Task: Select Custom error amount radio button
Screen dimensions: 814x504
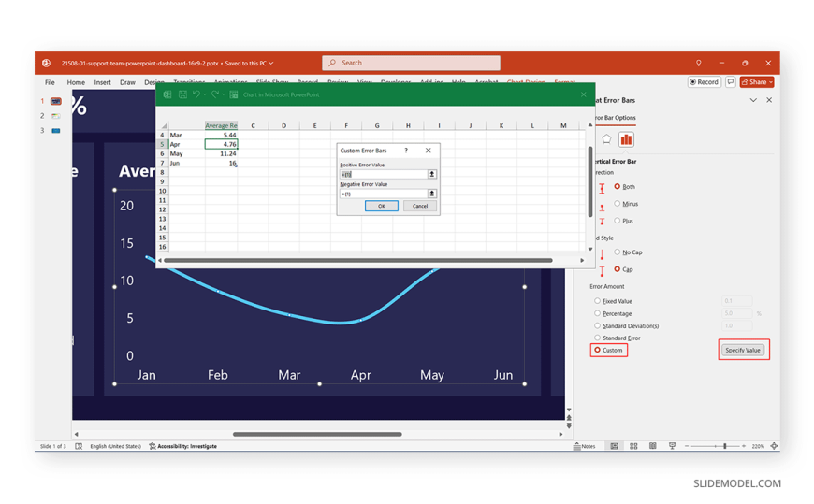Action: click(598, 351)
